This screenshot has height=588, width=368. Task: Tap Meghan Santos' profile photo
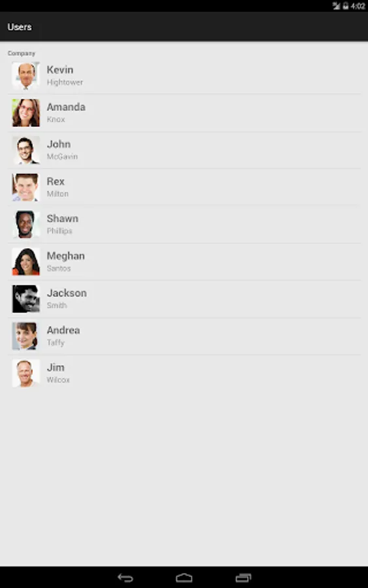[26, 262]
